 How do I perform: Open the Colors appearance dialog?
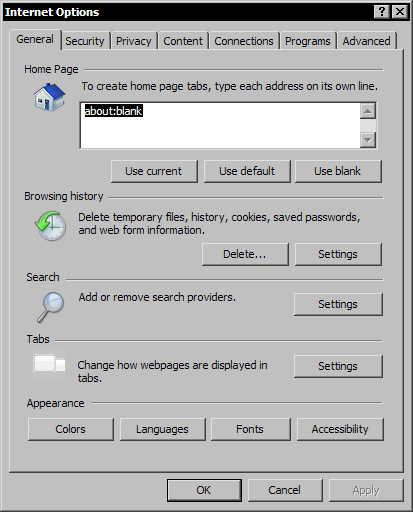(x=71, y=429)
